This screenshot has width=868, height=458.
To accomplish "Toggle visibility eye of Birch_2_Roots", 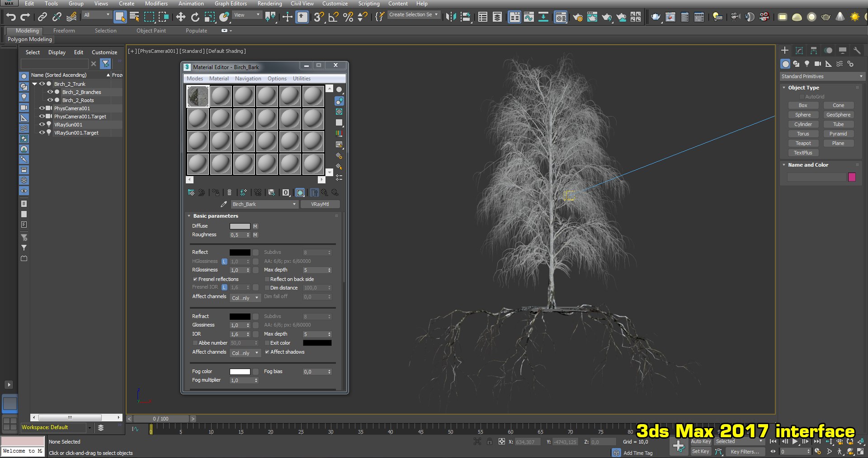I will point(50,100).
